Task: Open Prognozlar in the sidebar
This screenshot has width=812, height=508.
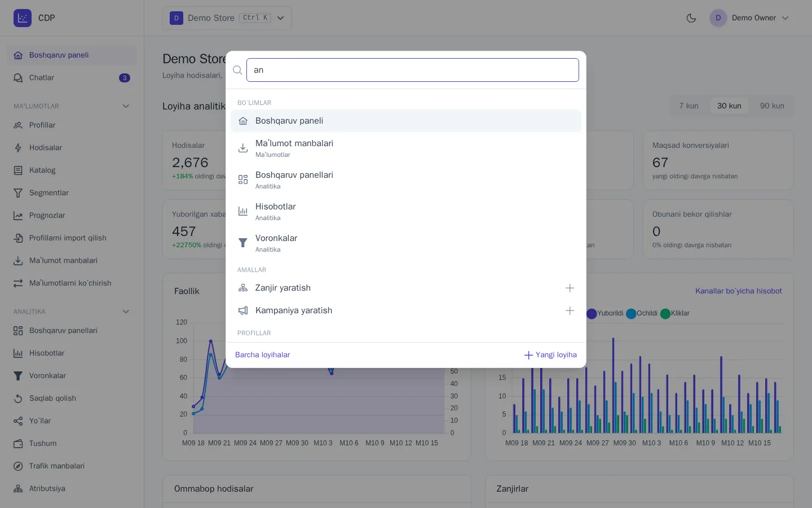Action: (72, 216)
